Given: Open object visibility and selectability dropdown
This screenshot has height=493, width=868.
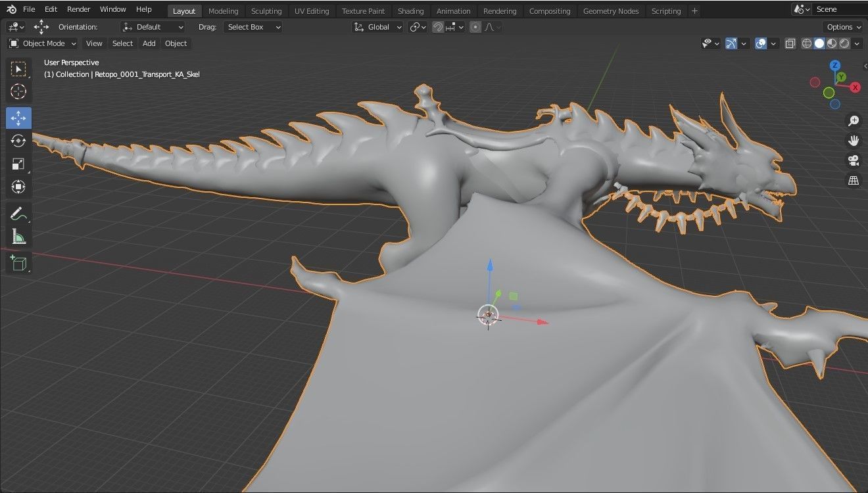Looking at the screenshot, I should pyautogui.click(x=710, y=43).
